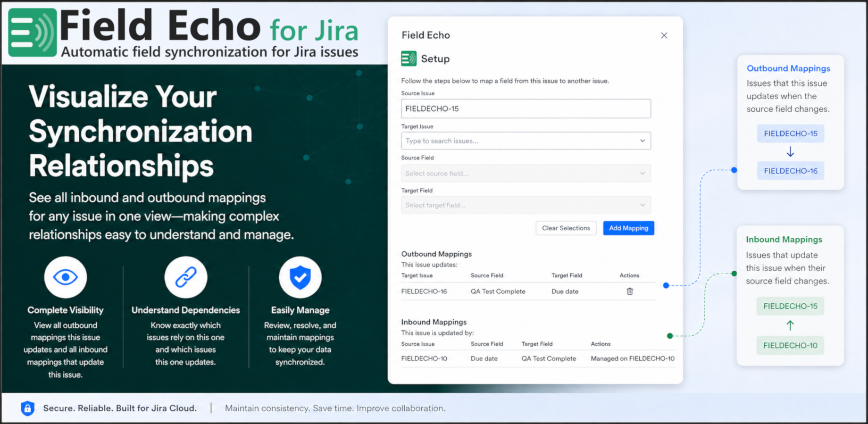Click green FIELDECHO-15 chip in Inbound card
The image size is (868, 424).
(790, 306)
